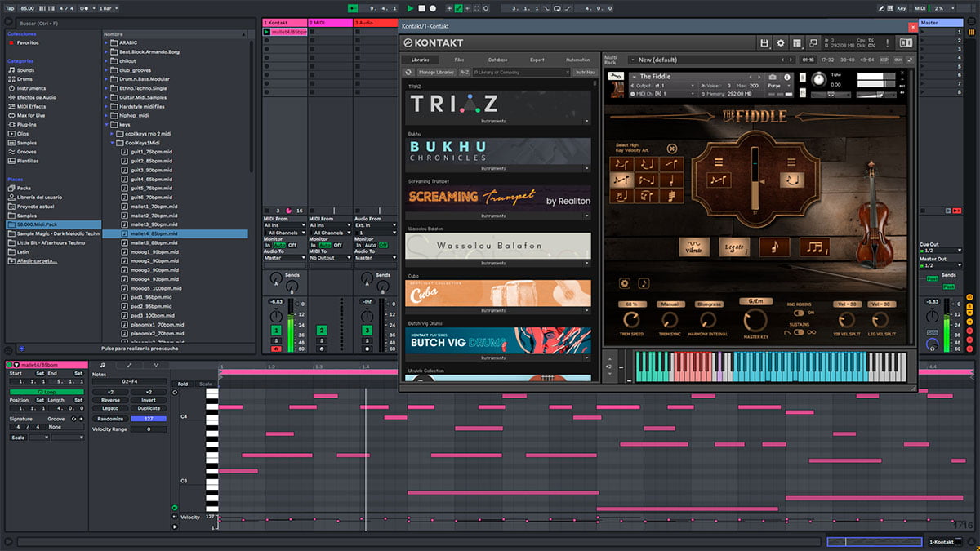
Task: Open Grooves category in browser
Action: pyautogui.click(x=23, y=152)
